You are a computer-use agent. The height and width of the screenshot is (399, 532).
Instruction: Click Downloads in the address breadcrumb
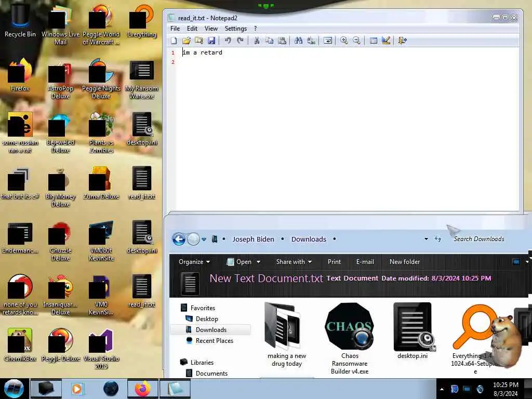(309, 239)
